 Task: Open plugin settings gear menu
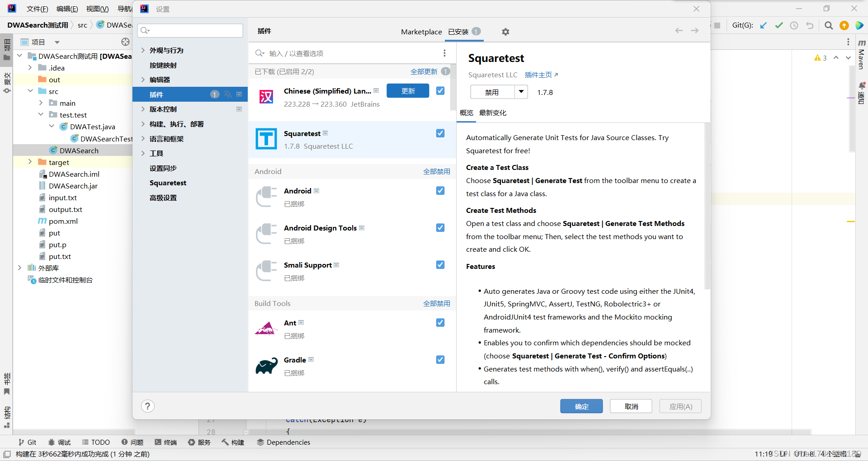click(505, 32)
